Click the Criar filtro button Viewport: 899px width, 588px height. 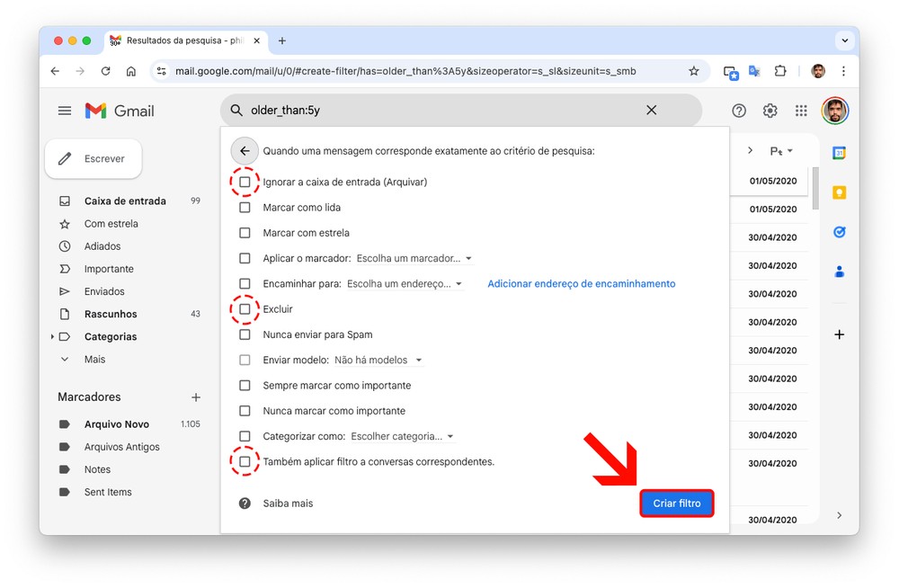coord(677,503)
